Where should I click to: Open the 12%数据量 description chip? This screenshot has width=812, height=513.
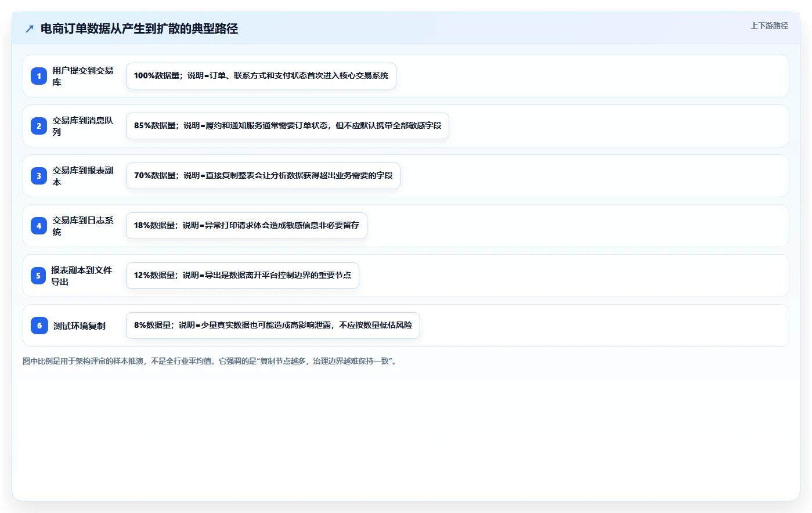pyautogui.click(x=243, y=276)
